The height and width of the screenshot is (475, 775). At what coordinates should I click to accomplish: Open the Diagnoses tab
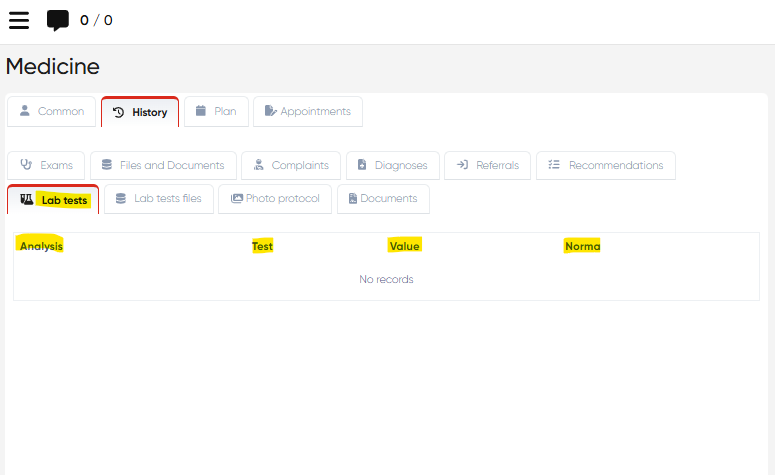(392, 165)
